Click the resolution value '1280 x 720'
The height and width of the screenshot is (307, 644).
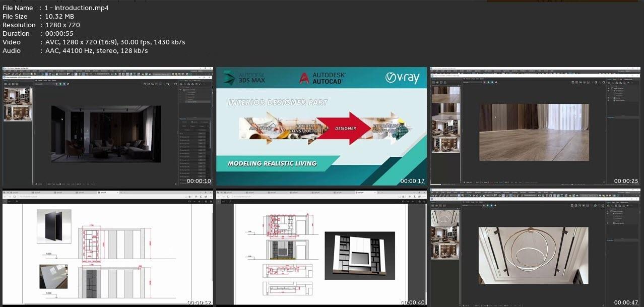tap(62, 25)
